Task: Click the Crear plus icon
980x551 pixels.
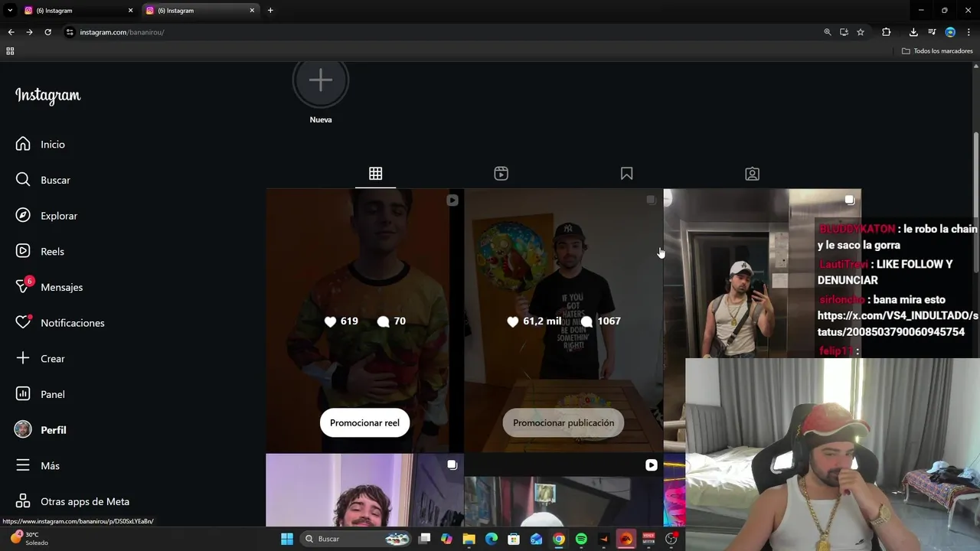Action: point(23,358)
